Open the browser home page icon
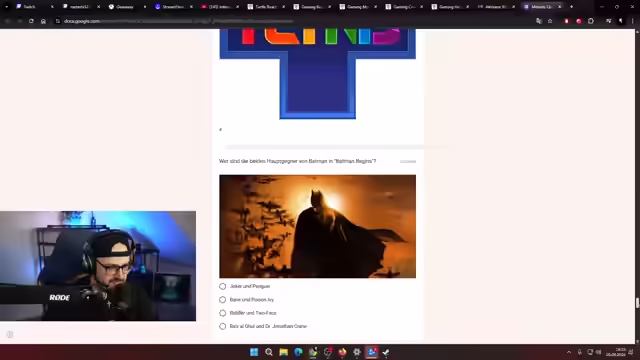Viewport: 640px width, 360px height. click(x=43, y=21)
